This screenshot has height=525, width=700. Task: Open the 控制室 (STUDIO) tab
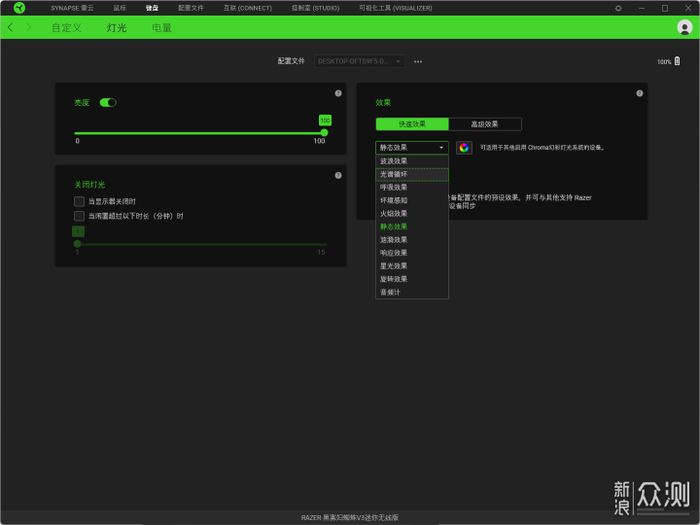pos(315,8)
